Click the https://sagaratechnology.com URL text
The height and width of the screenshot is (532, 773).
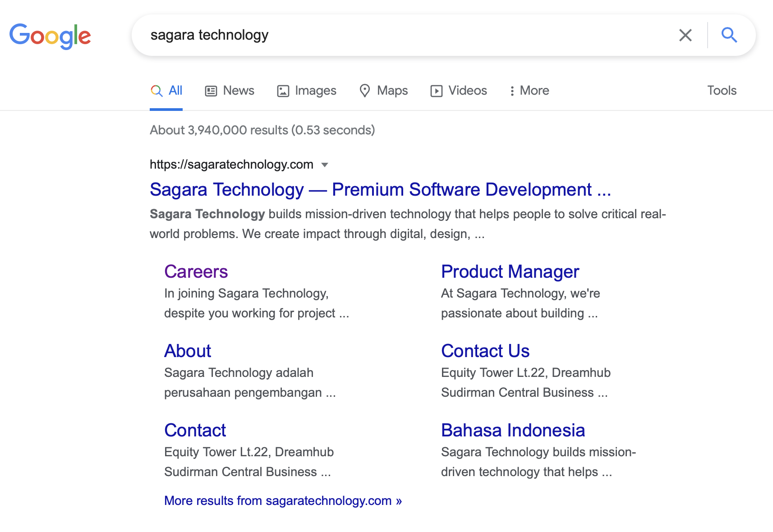(231, 164)
